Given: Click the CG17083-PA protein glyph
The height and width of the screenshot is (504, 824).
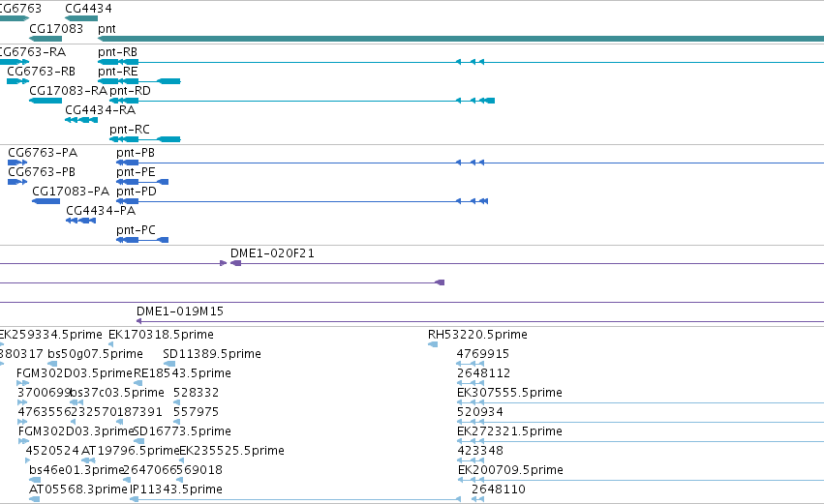Looking at the screenshot, I should tap(46, 201).
